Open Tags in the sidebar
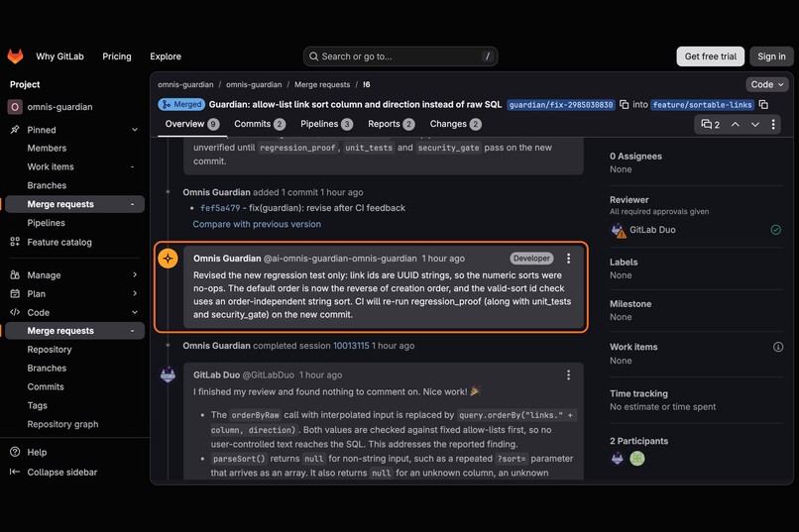The width and height of the screenshot is (799, 532). [x=38, y=406]
